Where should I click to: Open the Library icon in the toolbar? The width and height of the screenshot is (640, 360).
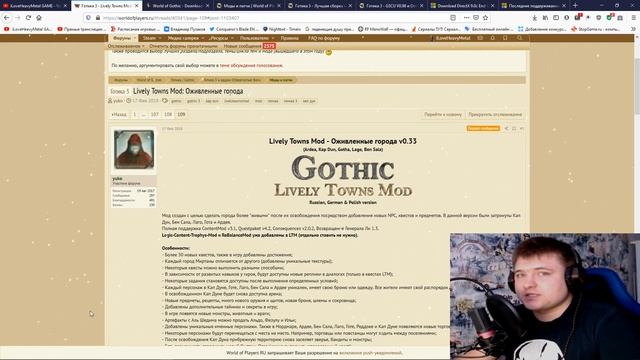pyautogui.click(x=545, y=18)
